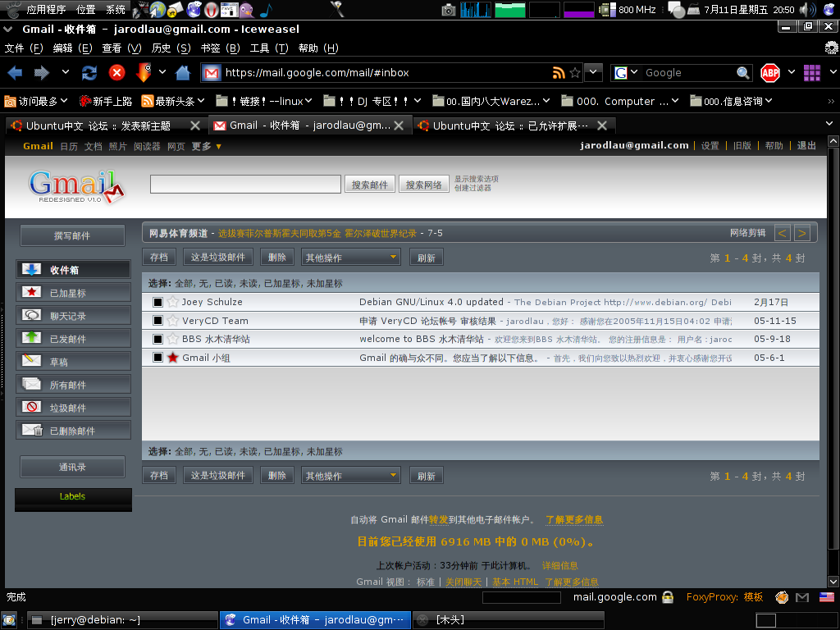The width and height of the screenshot is (840, 630).
Task: Click the top 存档 archive button
Action: pyautogui.click(x=159, y=258)
